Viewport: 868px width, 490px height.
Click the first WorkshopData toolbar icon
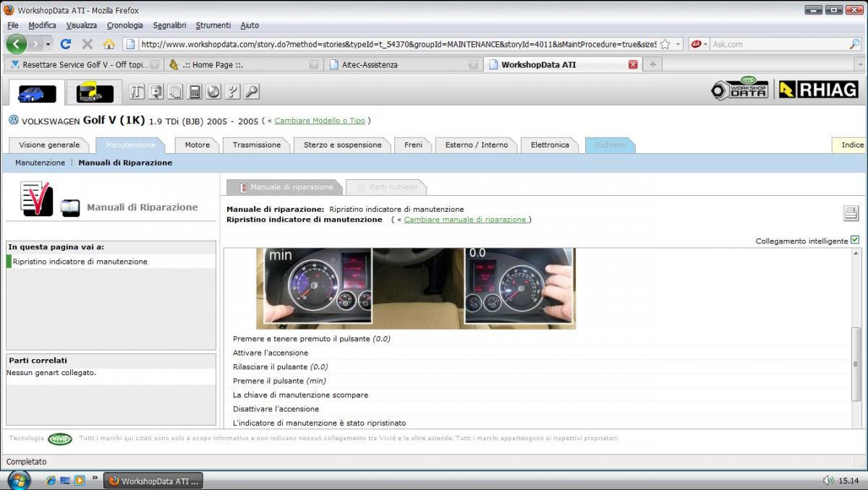point(137,92)
